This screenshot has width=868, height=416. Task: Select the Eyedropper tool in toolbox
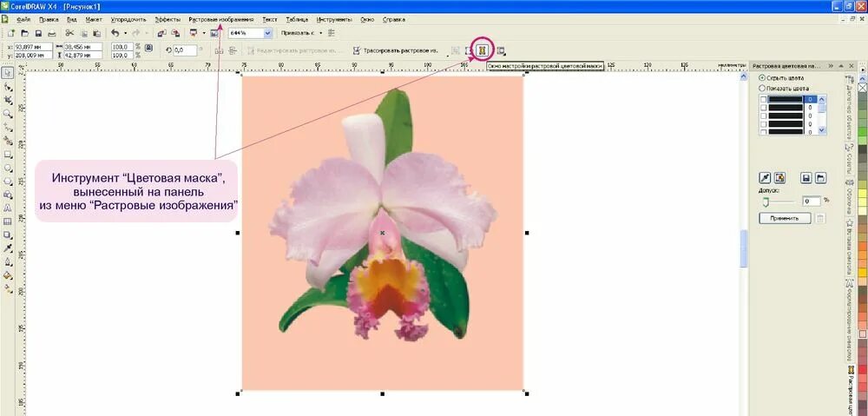tap(8, 248)
